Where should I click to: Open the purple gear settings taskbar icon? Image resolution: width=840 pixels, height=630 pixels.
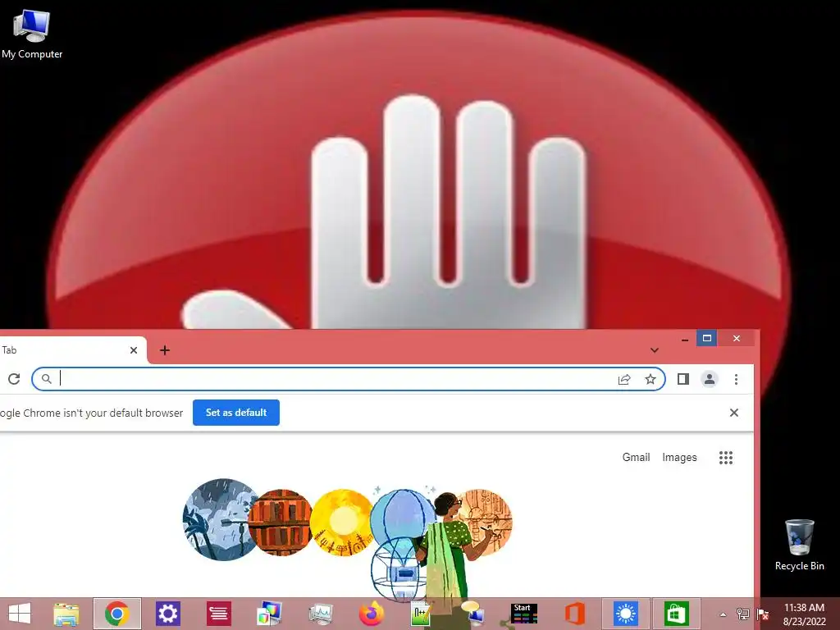point(167,614)
